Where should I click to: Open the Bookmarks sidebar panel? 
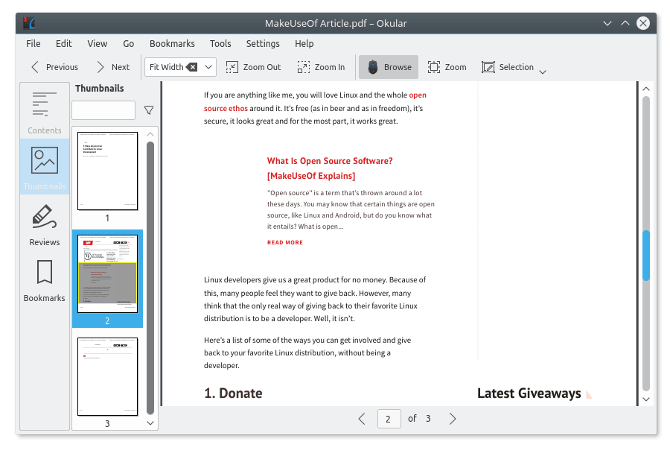point(44,280)
